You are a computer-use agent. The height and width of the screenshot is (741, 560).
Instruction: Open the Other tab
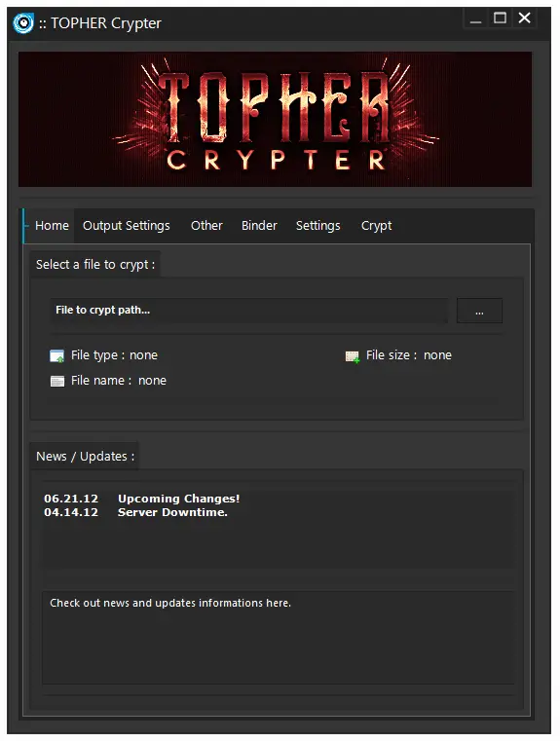coord(206,226)
